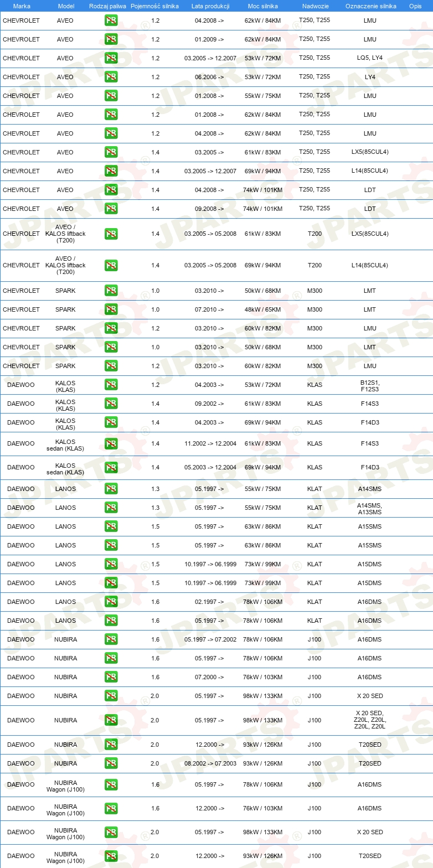Viewport: 433px width, 868px height.
Task: Click petrol icon in AVEO 01.2009 row
Action: (111, 39)
